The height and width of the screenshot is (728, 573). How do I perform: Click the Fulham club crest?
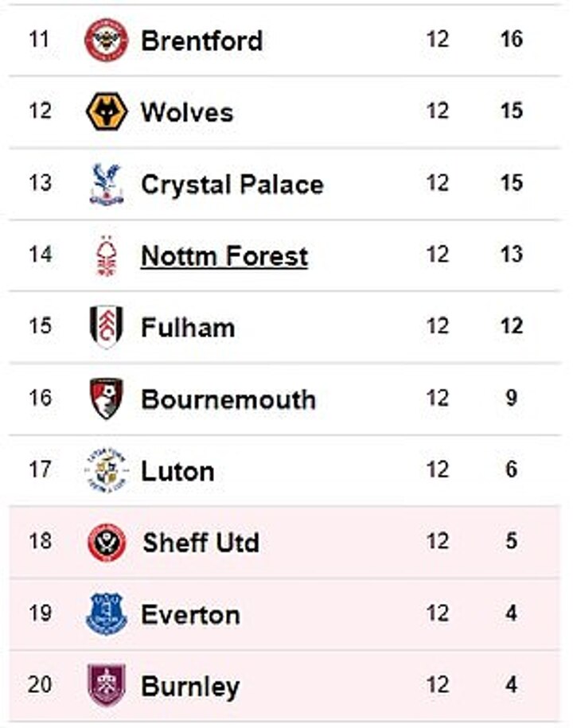point(107,327)
